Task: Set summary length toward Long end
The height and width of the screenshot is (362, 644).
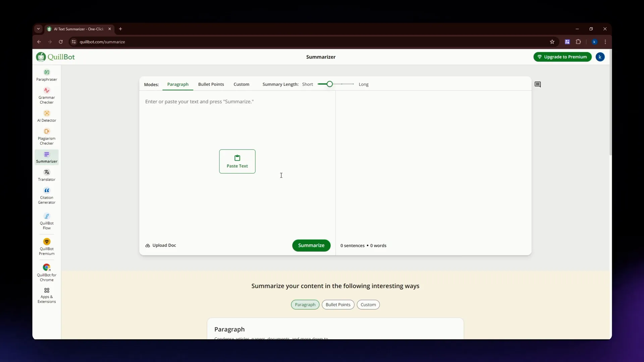Action: click(353, 84)
